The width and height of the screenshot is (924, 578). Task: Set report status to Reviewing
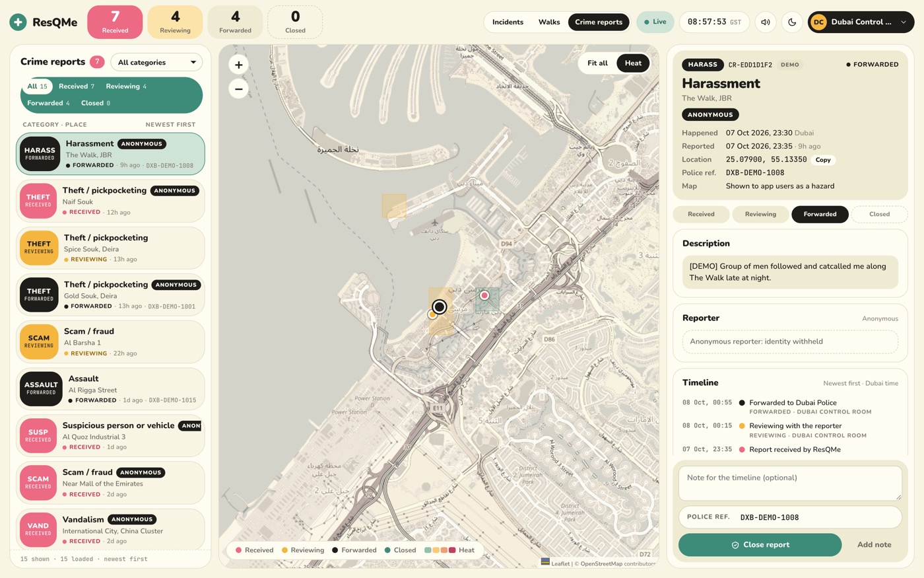(760, 214)
